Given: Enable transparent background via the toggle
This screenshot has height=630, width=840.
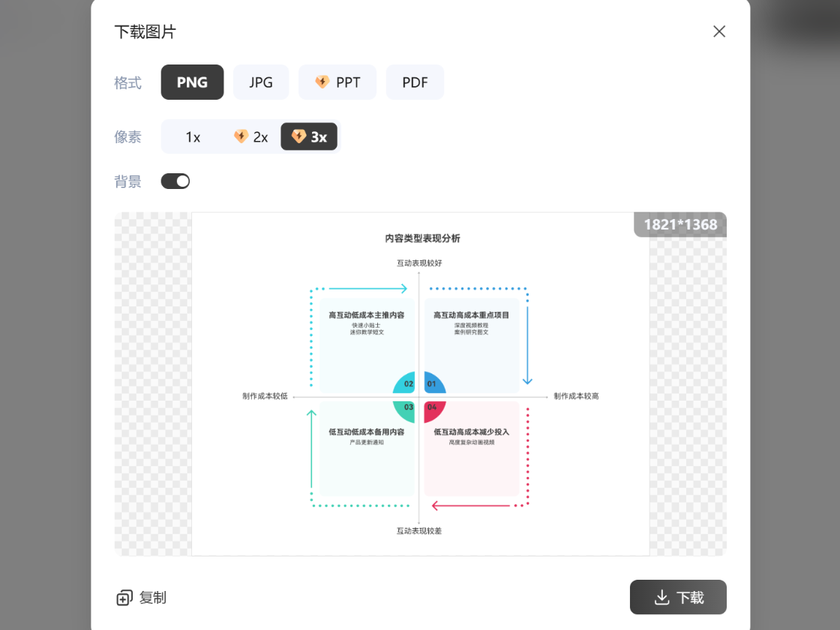Looking at the screenshot, I should point(175,181).
